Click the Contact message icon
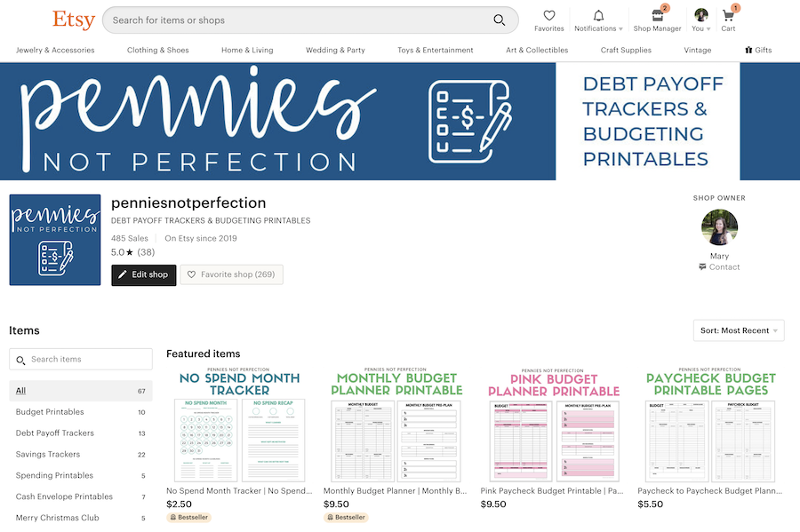 pyautogui.click(x=702, y=267)
